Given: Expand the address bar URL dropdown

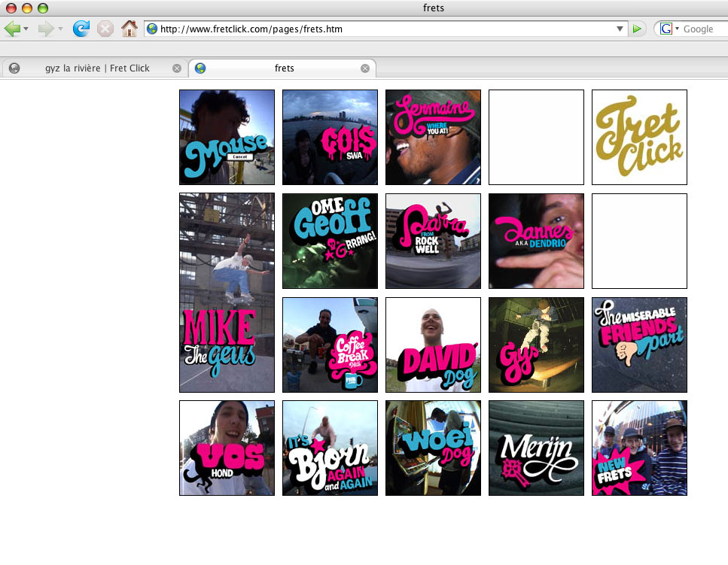Looking at the screenshot, I should pos(620,29).
